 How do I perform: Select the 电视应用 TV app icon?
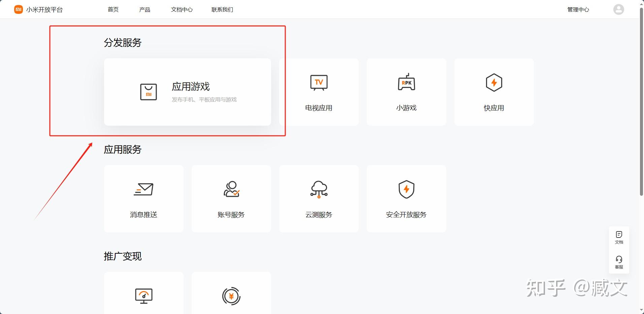[318, 83]
